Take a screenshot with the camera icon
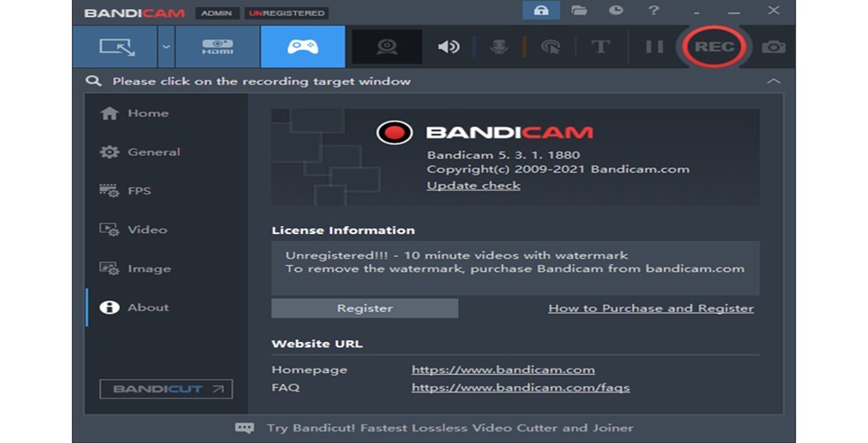 pyautogui.click(x=773, y=47)
